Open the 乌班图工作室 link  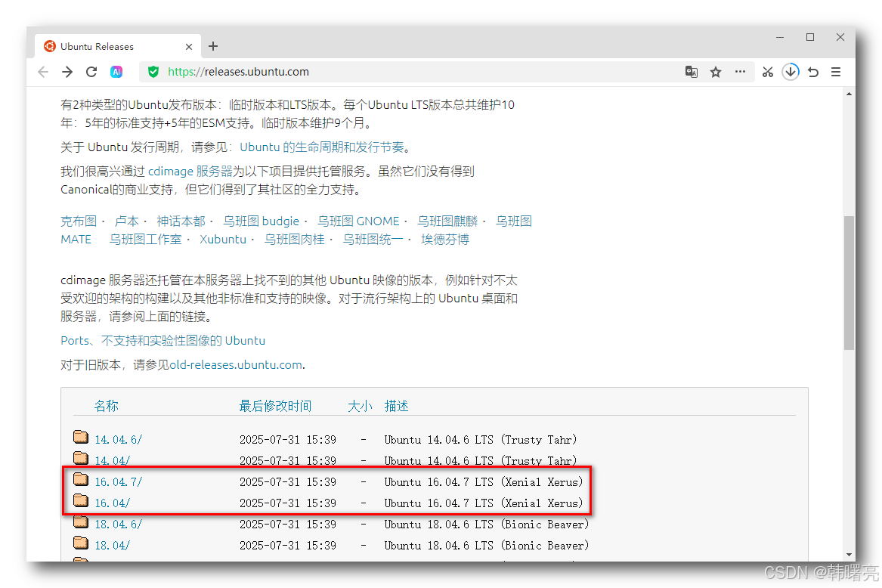point(145,240)
